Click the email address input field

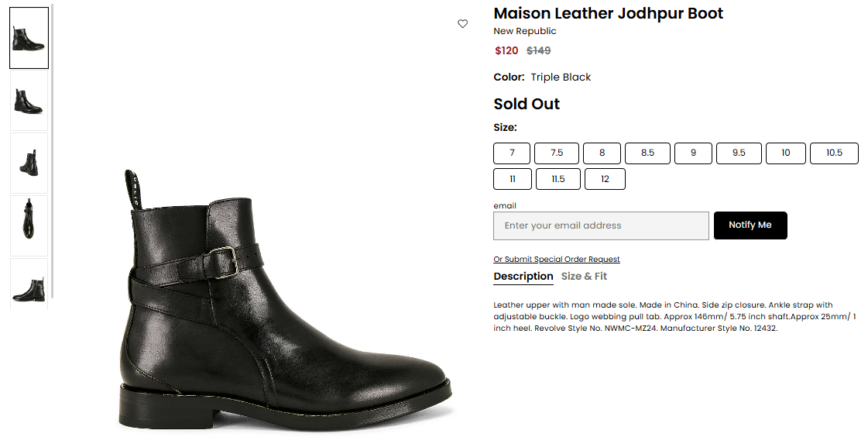pos(601,225)
